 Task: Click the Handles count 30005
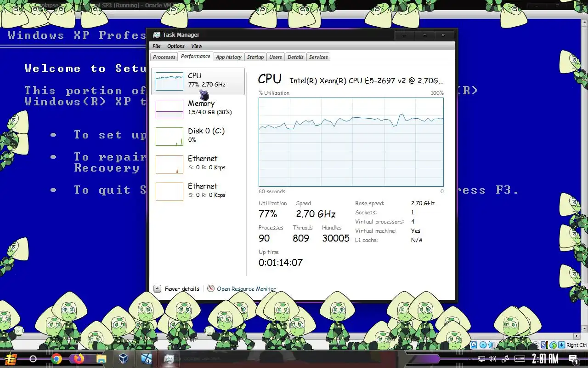tap(336, 238)
